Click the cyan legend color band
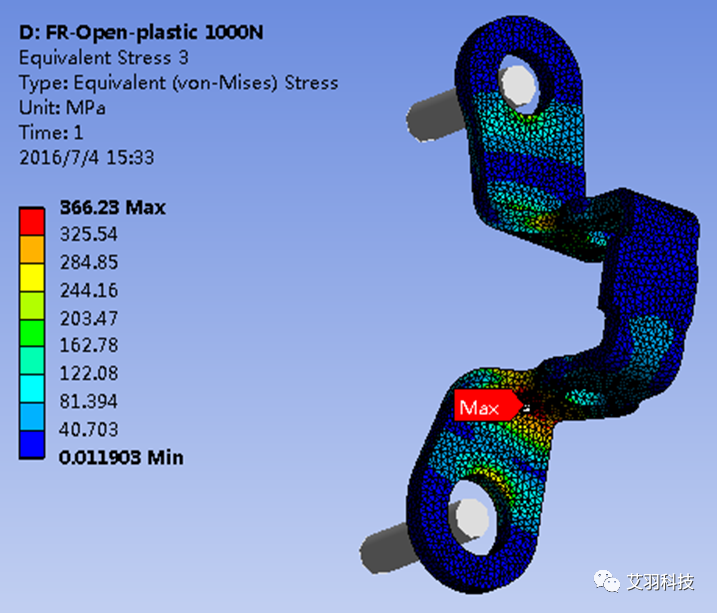The width and height of the screenshot is (717, 613). [32, 389]
